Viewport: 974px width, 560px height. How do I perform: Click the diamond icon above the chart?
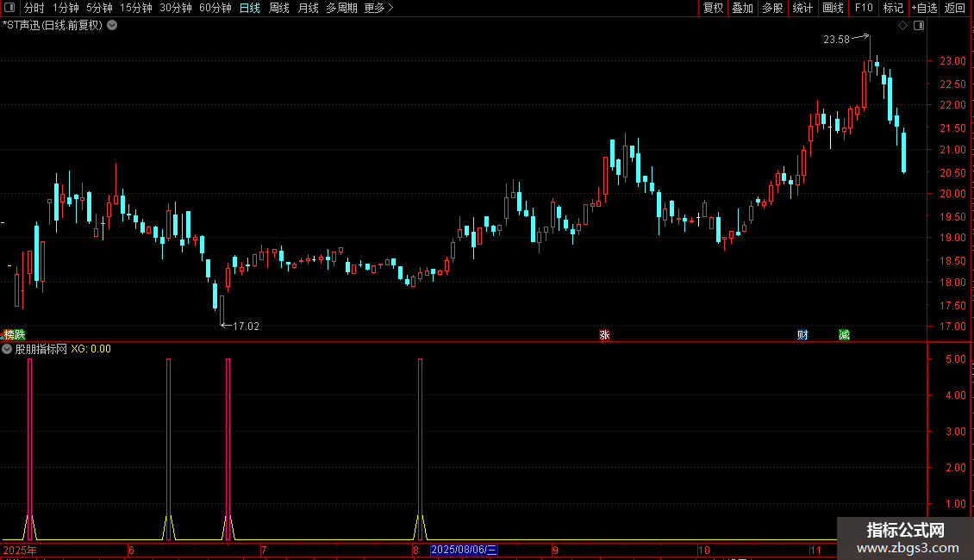(x=903, y=26)
